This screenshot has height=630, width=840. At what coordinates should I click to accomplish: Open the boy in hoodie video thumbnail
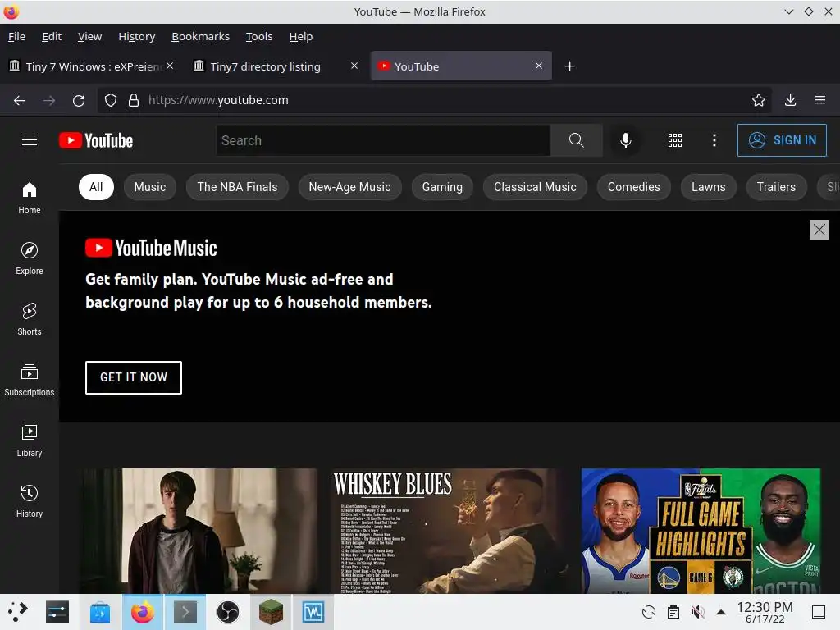[200, 531]
